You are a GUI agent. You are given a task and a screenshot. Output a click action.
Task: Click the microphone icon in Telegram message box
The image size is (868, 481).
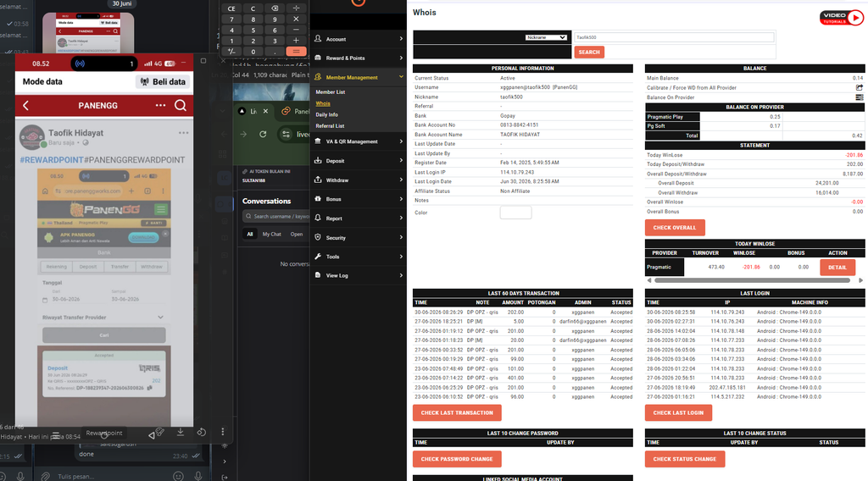tap(198, 476)
